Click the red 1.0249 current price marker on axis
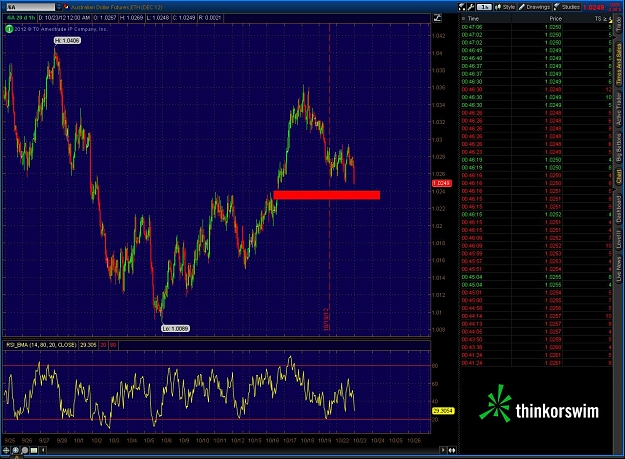The height and width of the screenshot is (459, 625). (442, 183)
